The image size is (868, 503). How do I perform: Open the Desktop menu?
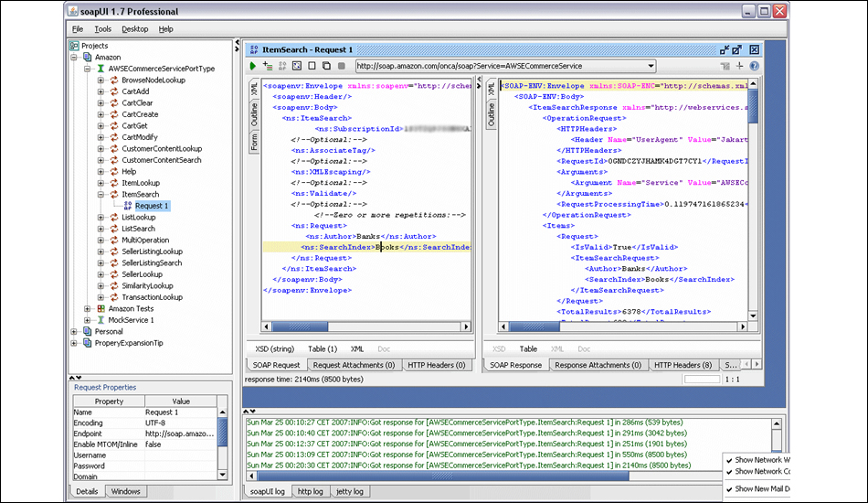135,28
